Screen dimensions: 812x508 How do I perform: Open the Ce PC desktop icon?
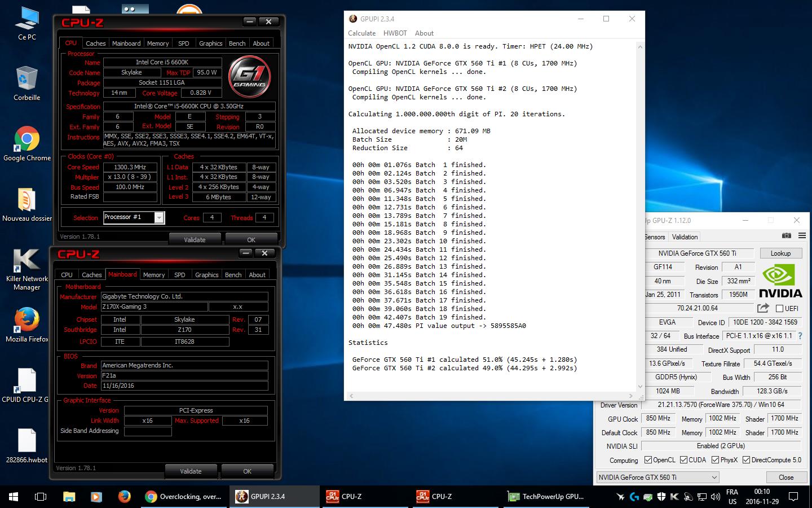coord(27,23)
